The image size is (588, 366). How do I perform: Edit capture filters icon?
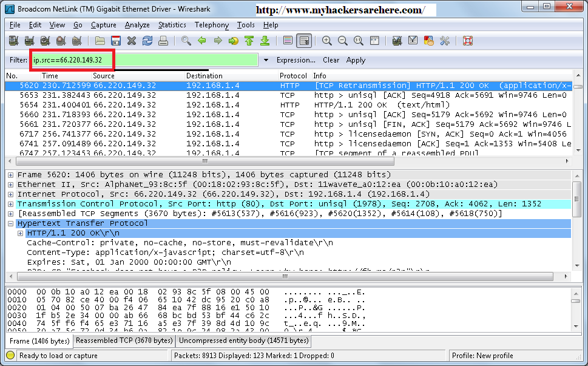[x=397, y=41]
